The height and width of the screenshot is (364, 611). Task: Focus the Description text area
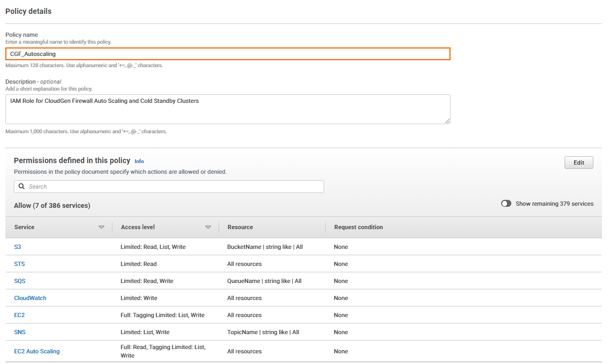[228, 109]
